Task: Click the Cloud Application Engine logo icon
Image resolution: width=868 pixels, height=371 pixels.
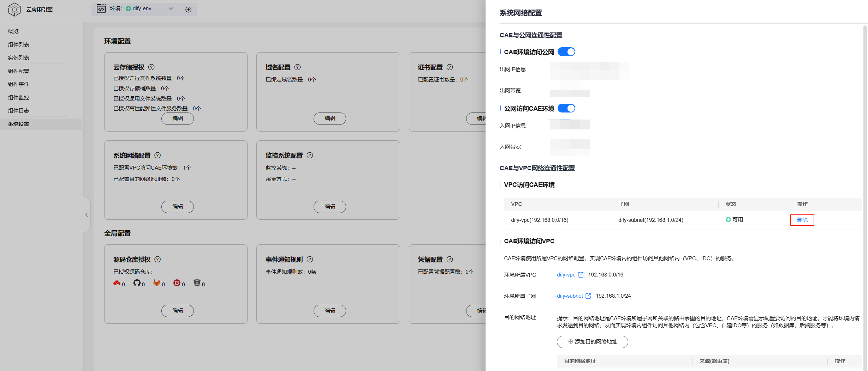Action: coord(14,10)
